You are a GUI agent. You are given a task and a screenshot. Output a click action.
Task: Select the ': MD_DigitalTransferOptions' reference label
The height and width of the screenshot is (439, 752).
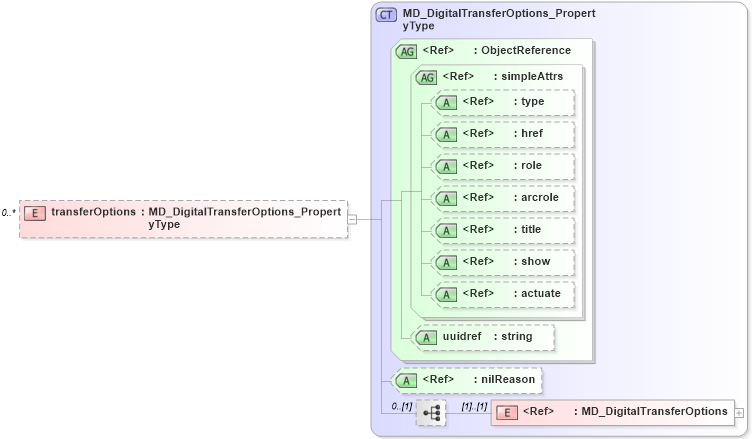pos(651,411)
